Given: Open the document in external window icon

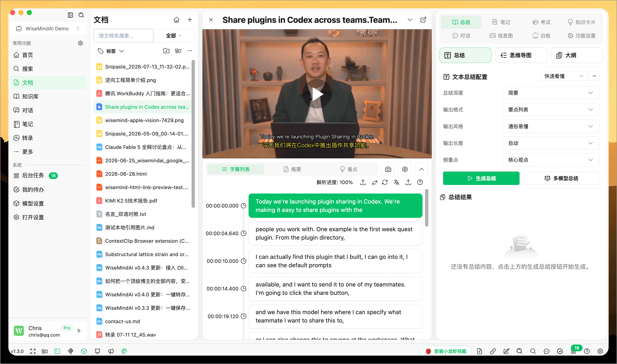Looking at the screenshot, I should 423,20.
